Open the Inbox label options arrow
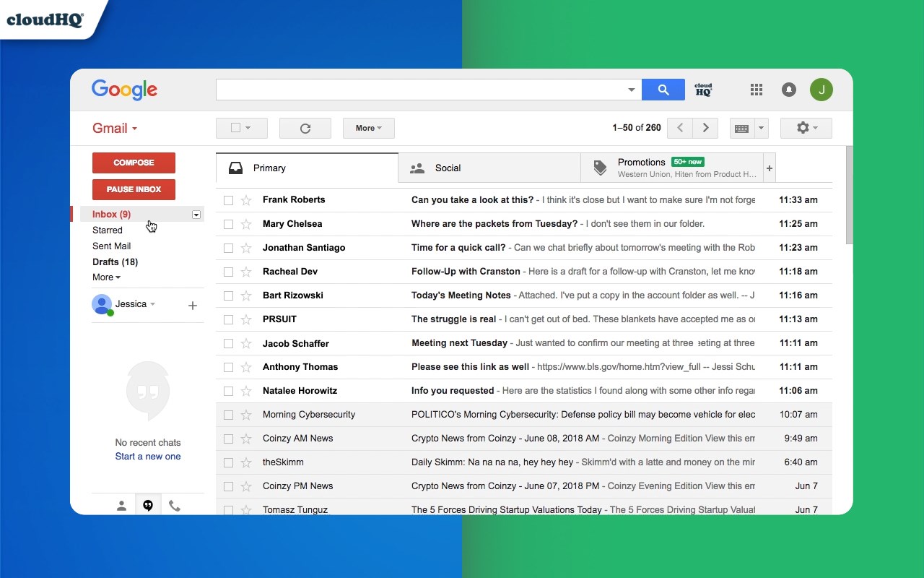The width and height of the screenshot is (924, 578). [x=196, y=215]
